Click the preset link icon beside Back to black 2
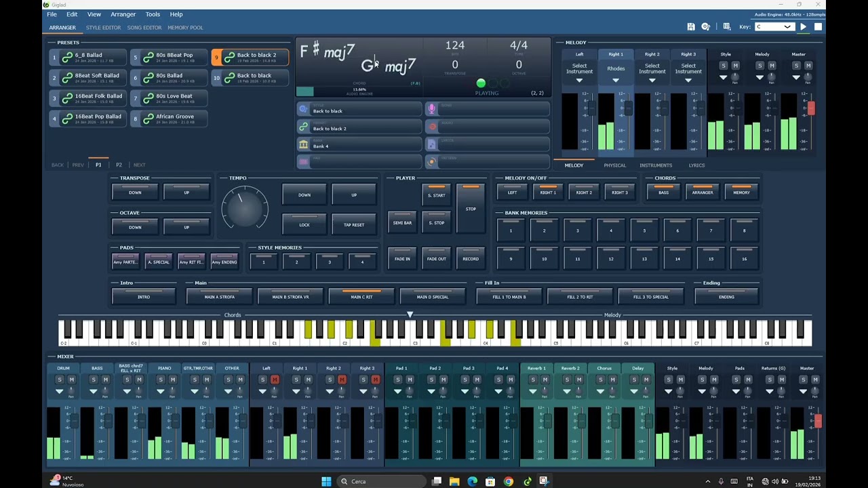The width and height of the screenshot is (868, 488). point(304,127)
